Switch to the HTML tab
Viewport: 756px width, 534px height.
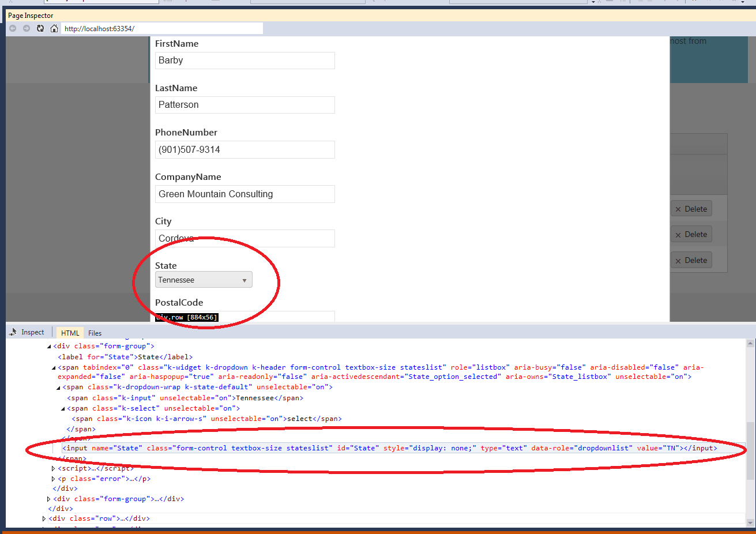70,333
